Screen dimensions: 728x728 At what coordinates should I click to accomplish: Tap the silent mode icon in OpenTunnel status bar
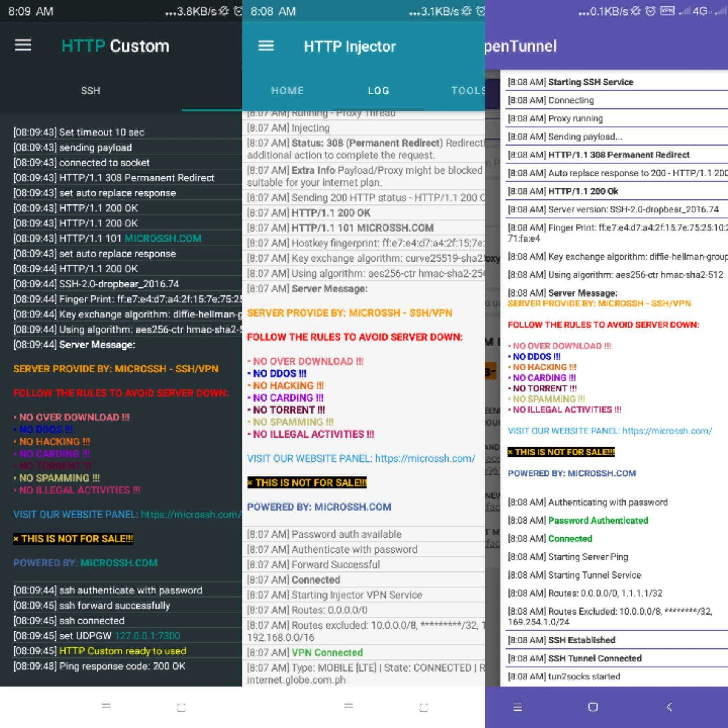pyautogui.click(x=635, y=11)
